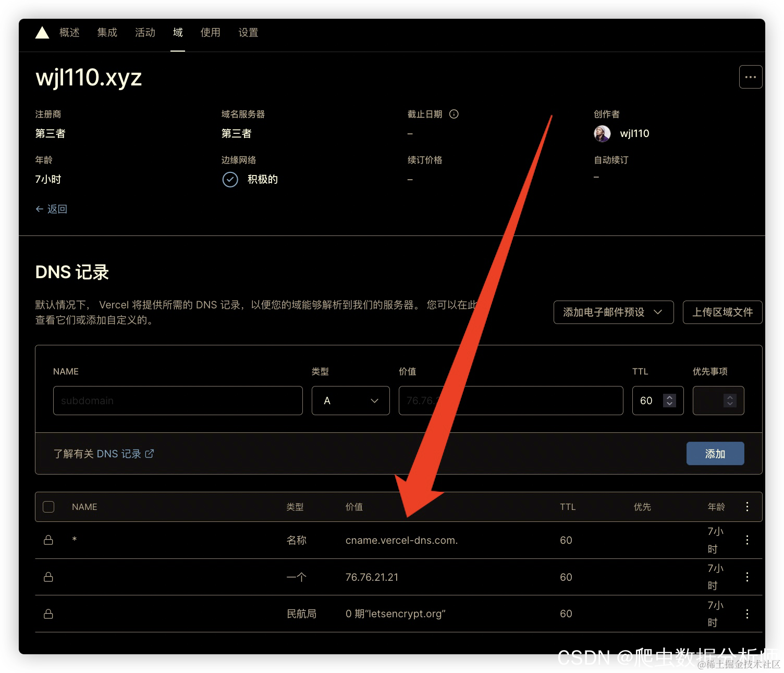
Task: Adjust the TTL 60 stepper arrows
Action: [x=669, y=401]
